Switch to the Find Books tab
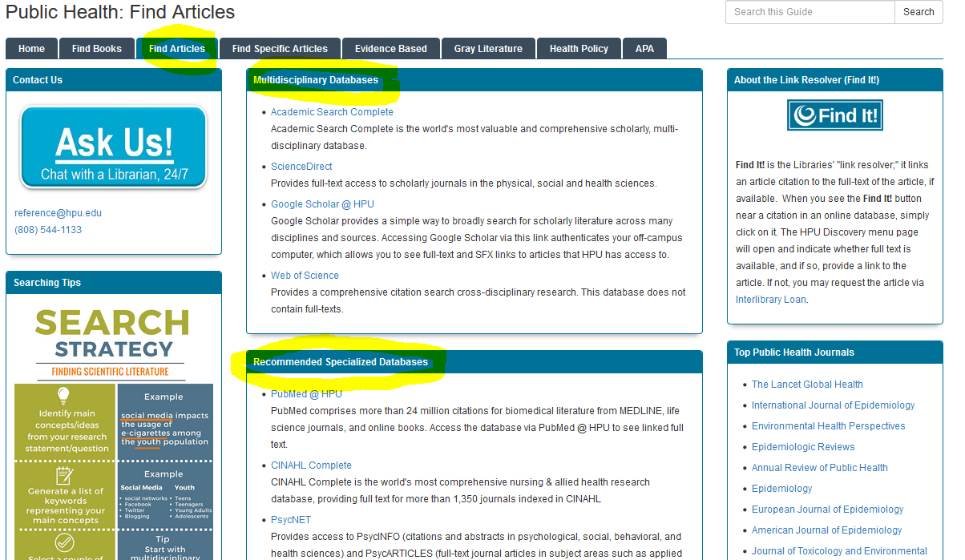The image size is (965, 560). point(97,48)
